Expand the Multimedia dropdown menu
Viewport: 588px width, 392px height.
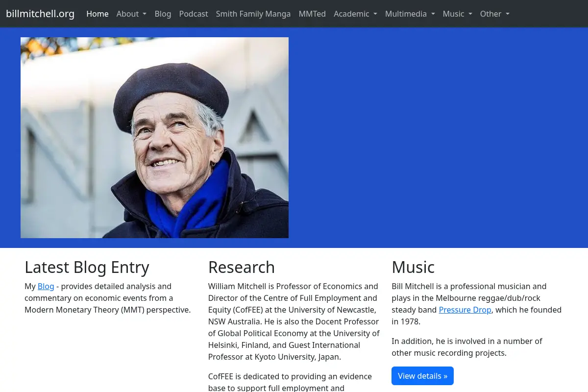(410, 14)
